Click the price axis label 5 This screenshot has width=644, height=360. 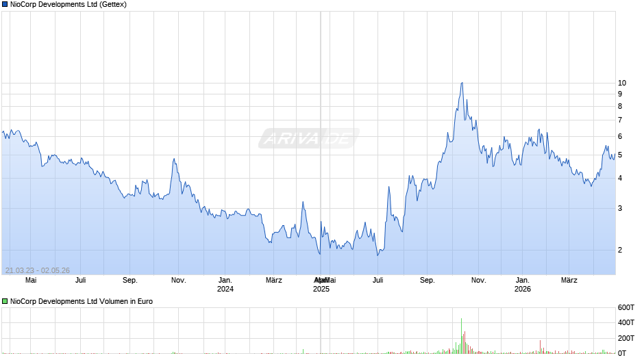tap(620, 155)
